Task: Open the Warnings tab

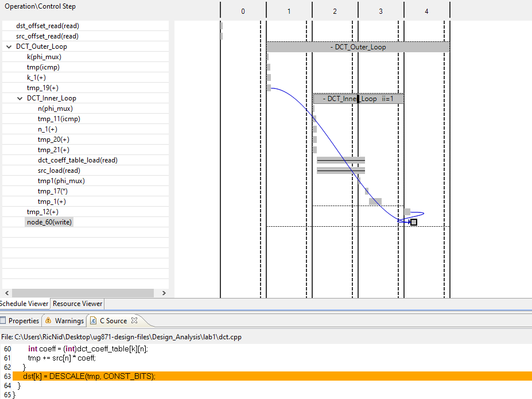Action: point(65,320)
